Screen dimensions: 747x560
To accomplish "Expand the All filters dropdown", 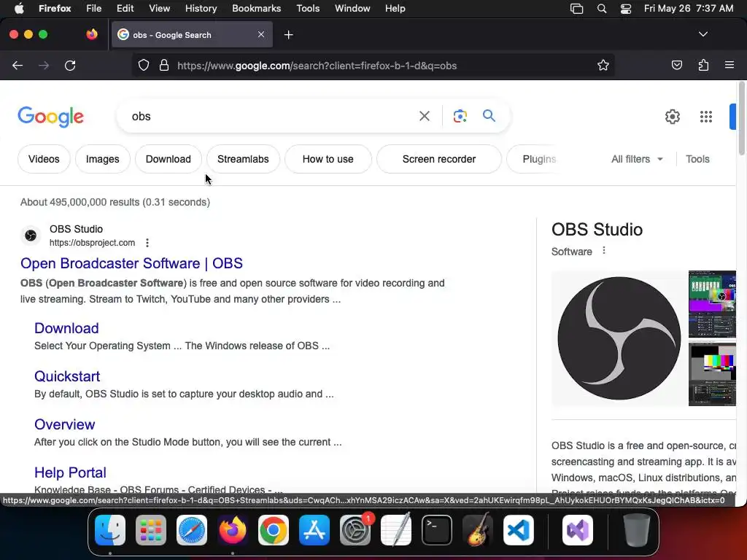I will [x=637, y=159].
